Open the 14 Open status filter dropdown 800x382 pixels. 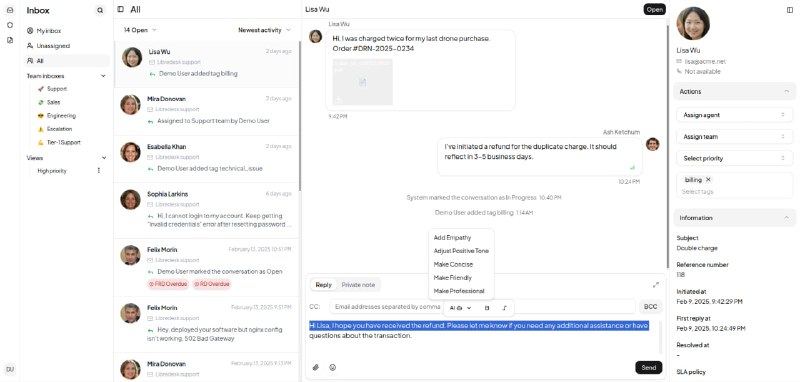pyautogui.click(x=140, y=30)
